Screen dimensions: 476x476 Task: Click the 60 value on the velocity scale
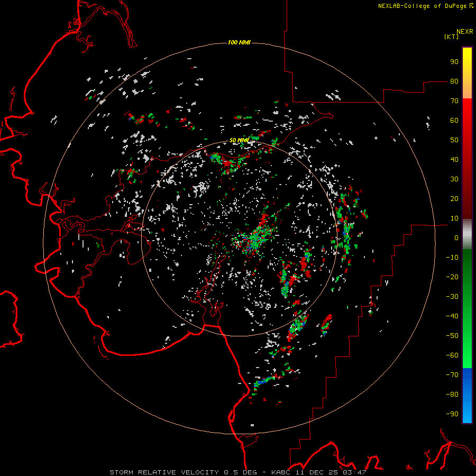[x=454, y=120]
